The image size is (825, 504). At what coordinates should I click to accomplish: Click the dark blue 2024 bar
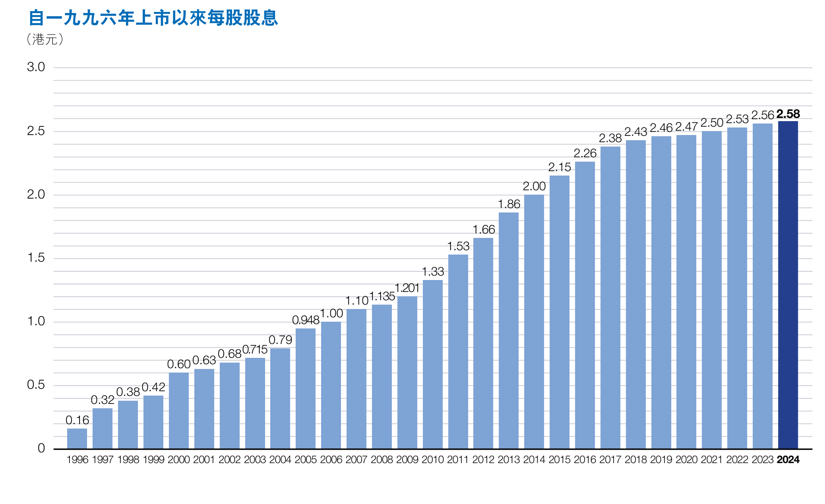pyautogui.click(x=788, y=285)
